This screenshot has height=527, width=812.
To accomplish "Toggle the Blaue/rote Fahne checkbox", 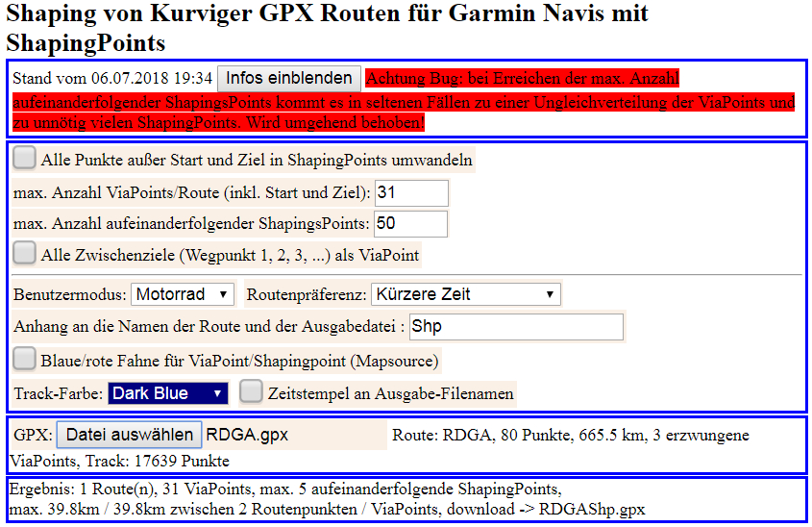I will (26, 361).
